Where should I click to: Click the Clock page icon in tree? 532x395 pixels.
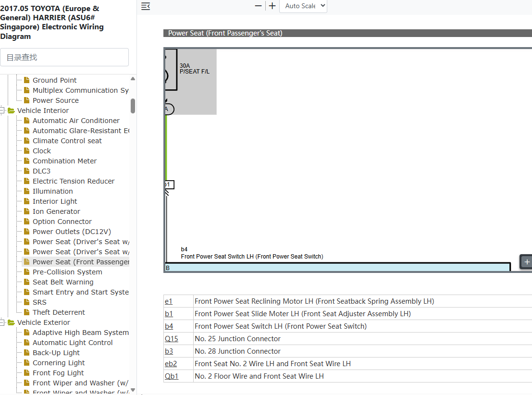pyautogui.click(x=27, y=151)
